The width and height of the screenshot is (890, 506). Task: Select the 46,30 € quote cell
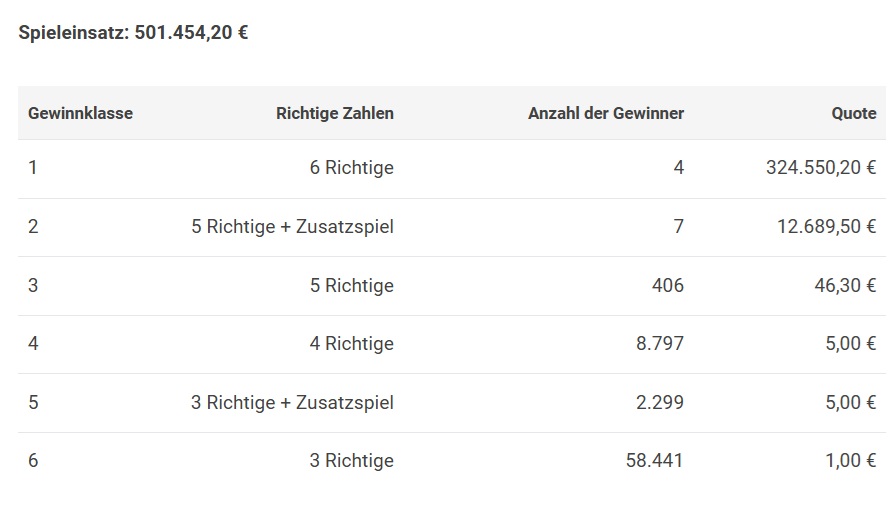tap(845, 285)
